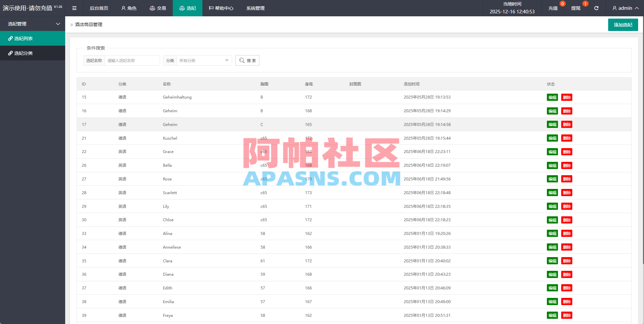Delete the Chloe row
This screenshot has height=324, width=644.
tap(567, 220)
